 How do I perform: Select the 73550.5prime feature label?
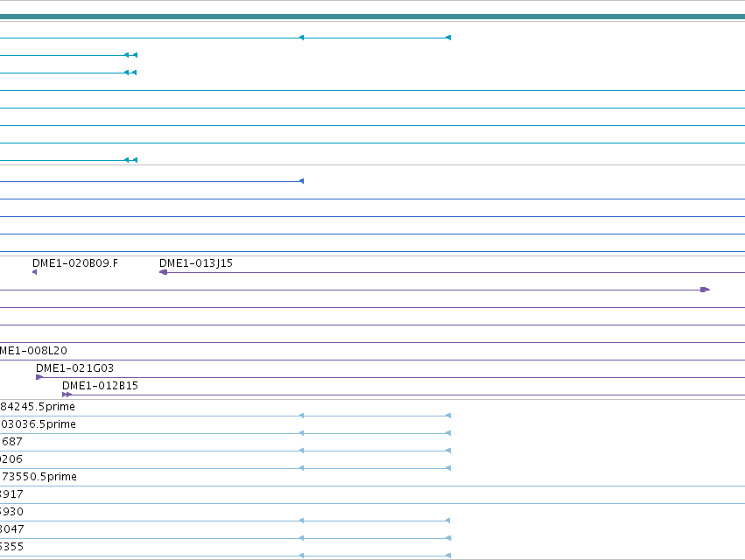(39, 476)
